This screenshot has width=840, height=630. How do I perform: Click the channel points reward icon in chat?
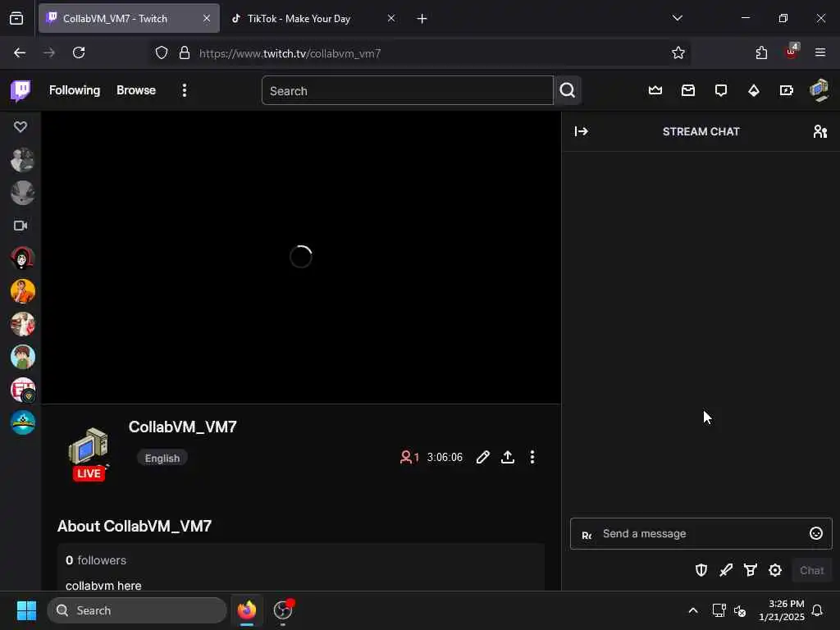751,571
